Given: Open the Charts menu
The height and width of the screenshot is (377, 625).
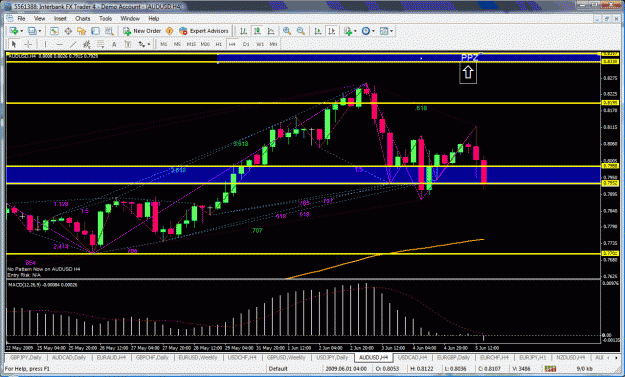Looking at the screenshot, I should [x=83, y=19].
